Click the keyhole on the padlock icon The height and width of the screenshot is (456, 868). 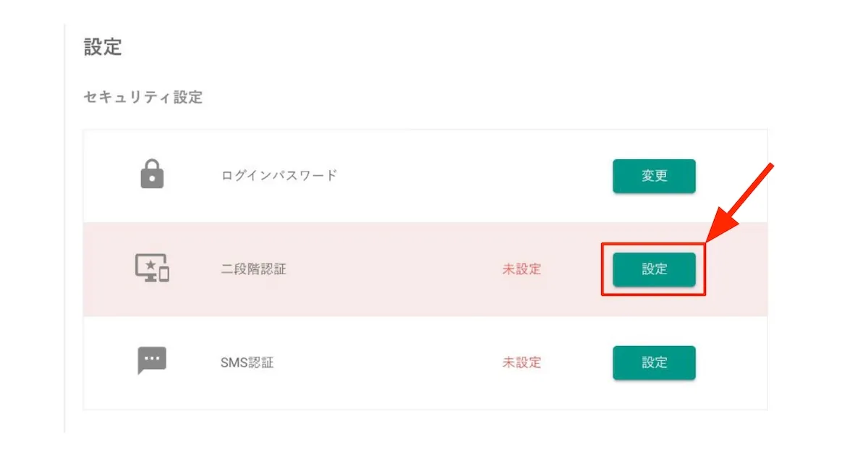click(x=152, y=179)
